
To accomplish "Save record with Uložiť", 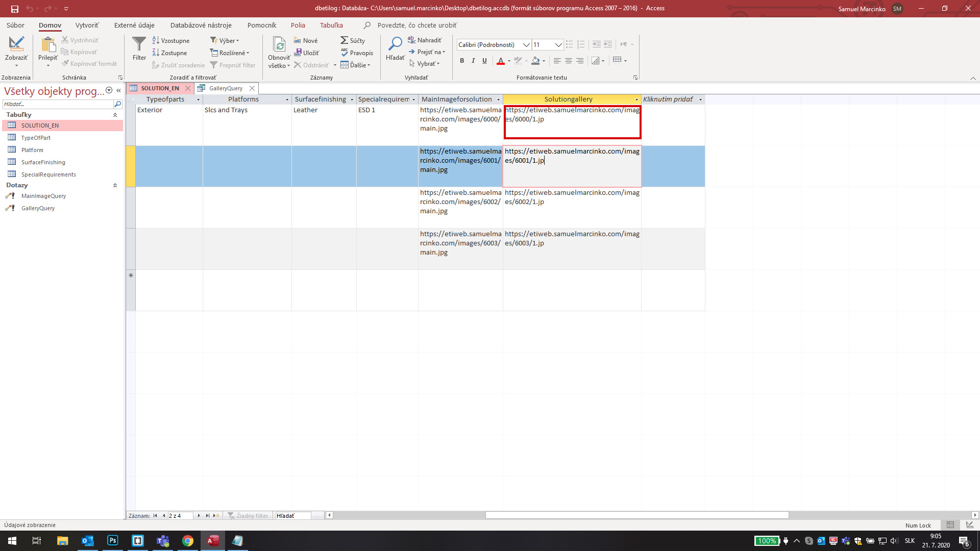I will click(x=307, y=53).
